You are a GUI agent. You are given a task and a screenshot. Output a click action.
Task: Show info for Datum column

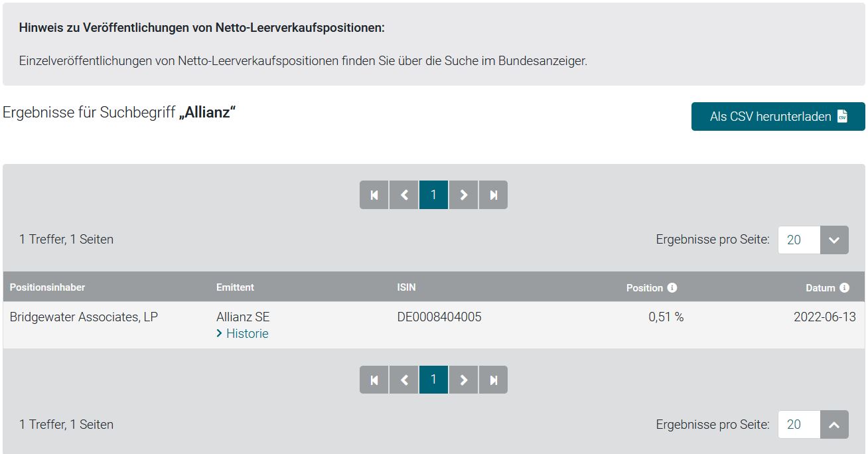844,287
